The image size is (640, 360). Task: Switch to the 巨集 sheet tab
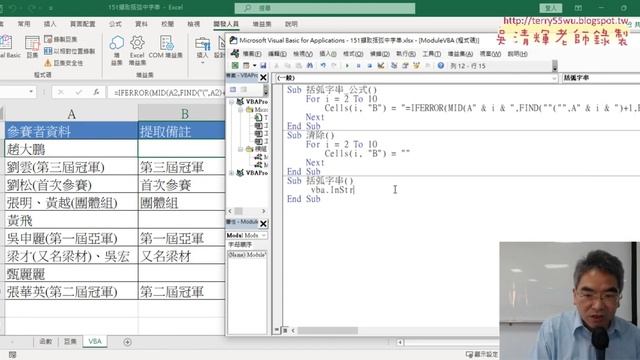pyautogui.click(x=70, y=342)
